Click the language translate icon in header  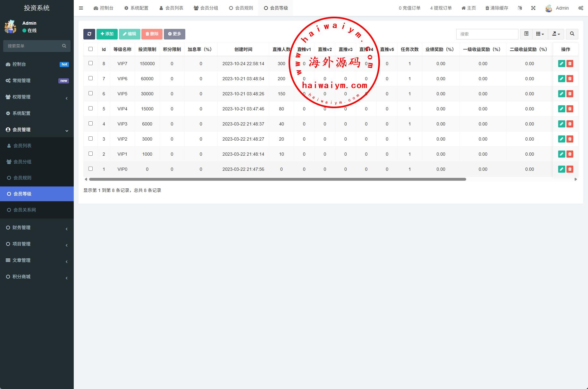pos(520,8)
